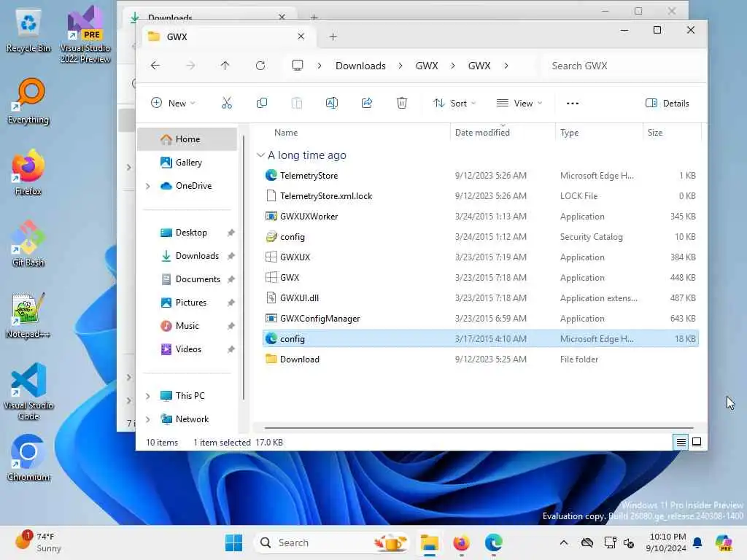
Task: Click the Cut scissors icon in toolbar
Action: 227,103
